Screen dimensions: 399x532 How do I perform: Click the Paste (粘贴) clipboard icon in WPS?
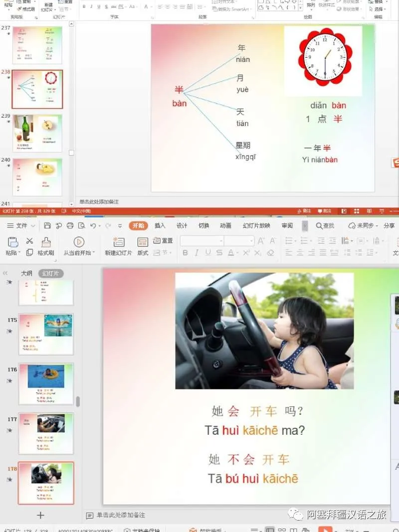pos(12,242)
